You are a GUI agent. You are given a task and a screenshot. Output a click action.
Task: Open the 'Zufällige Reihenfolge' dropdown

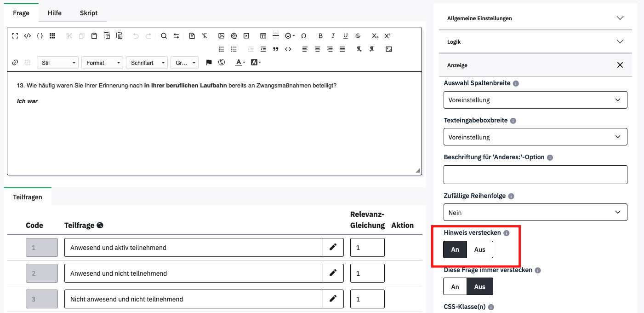tap(535, 213)
